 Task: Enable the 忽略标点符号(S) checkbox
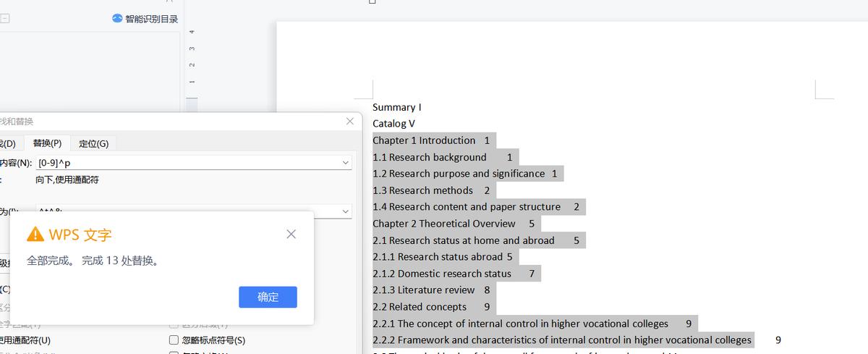point(174,340)
